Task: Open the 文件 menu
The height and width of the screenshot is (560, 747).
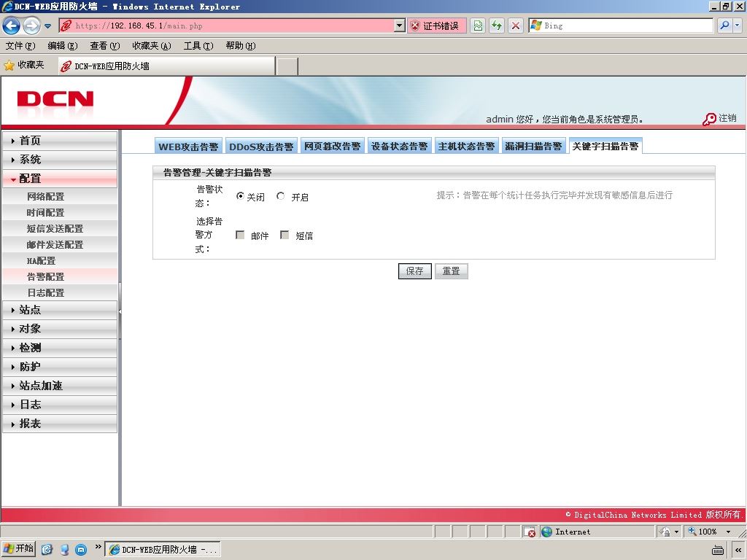Action: (20, 46)
